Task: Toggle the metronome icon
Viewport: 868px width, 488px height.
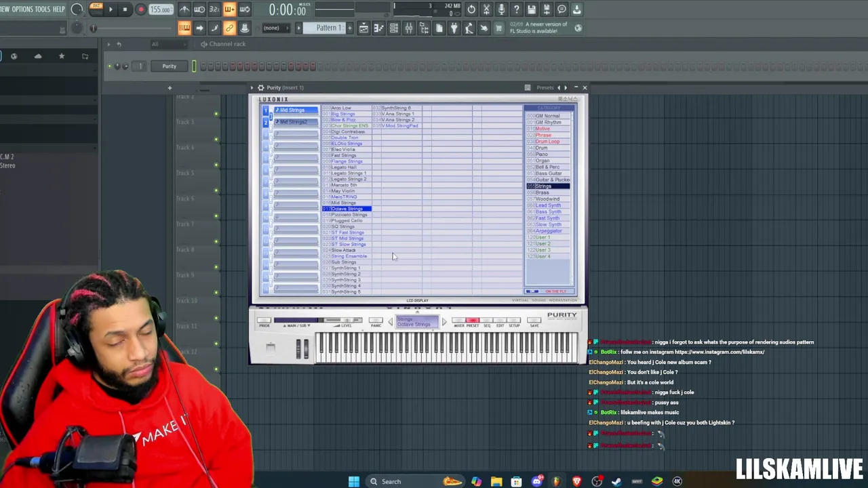Action: (x=184, y=9)
